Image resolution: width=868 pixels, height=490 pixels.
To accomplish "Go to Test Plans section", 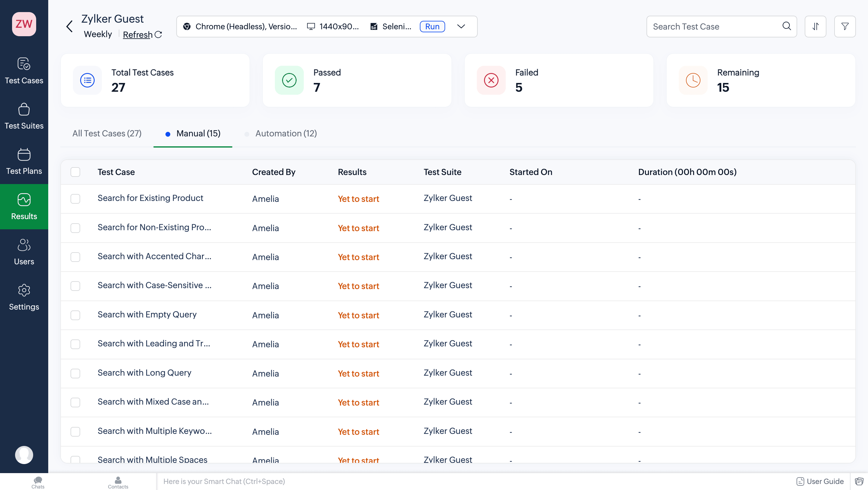I will point(24,161).
